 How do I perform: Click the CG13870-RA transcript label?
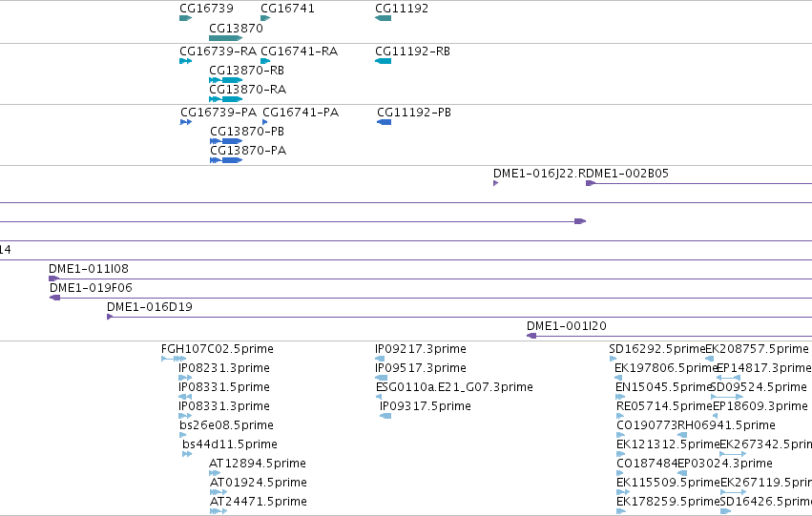247,90
